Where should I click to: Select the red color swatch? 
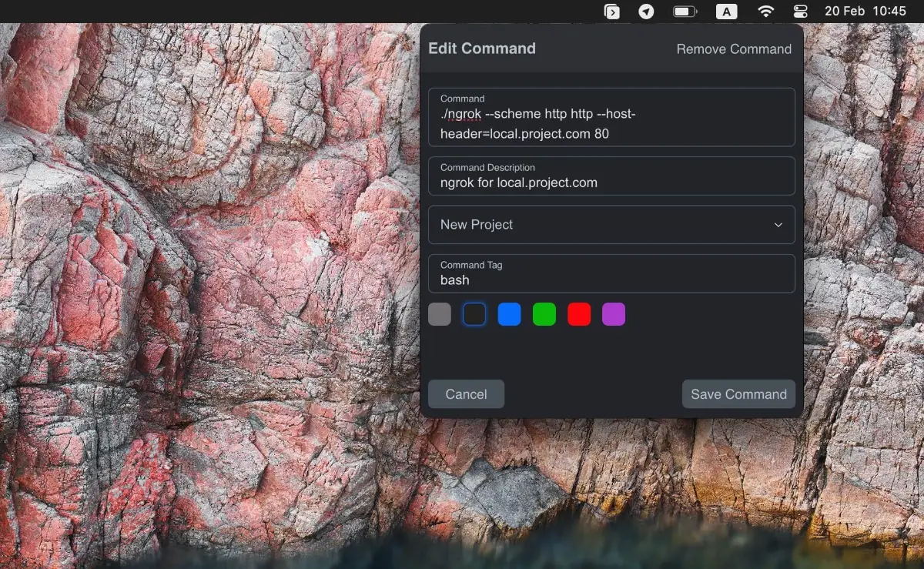pyautogui.click(x=578, y=313)
